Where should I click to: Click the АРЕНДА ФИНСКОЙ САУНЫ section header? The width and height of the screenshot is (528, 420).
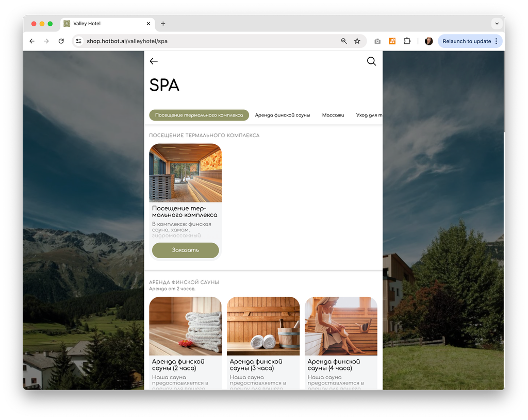coord(184,282)
